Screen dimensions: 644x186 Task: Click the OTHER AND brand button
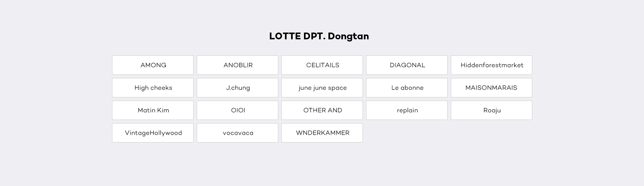click(x=322, y=110)
